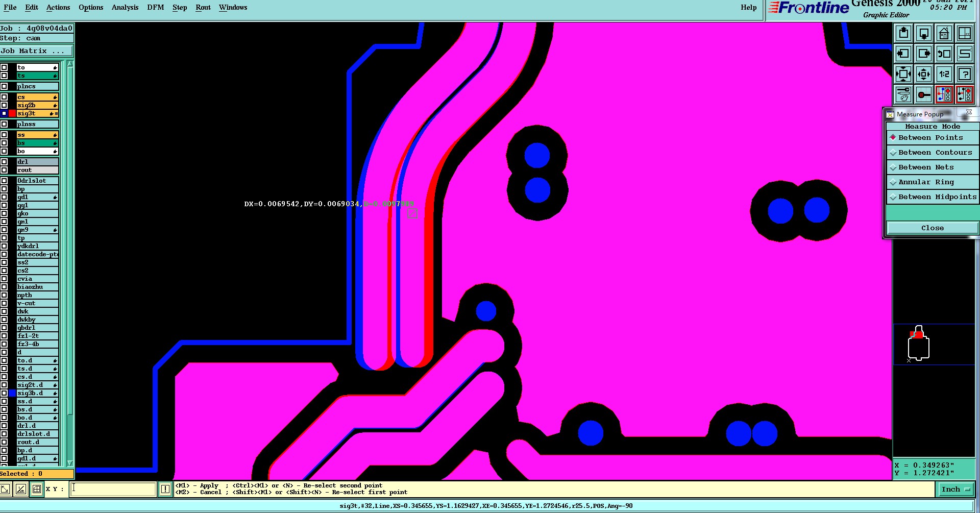Open the Edit menu

pyautogui.click(x=32, y=7)
